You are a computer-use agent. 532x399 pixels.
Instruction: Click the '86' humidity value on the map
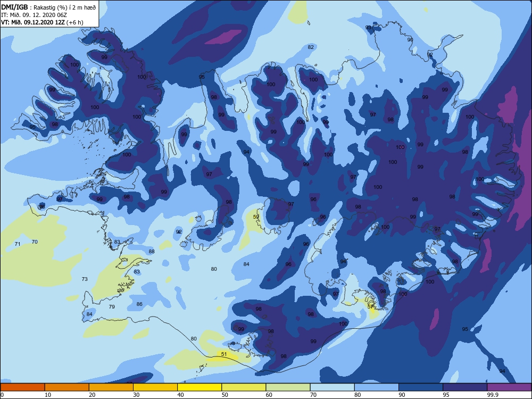pyautogui.click(x=139, y=304)
